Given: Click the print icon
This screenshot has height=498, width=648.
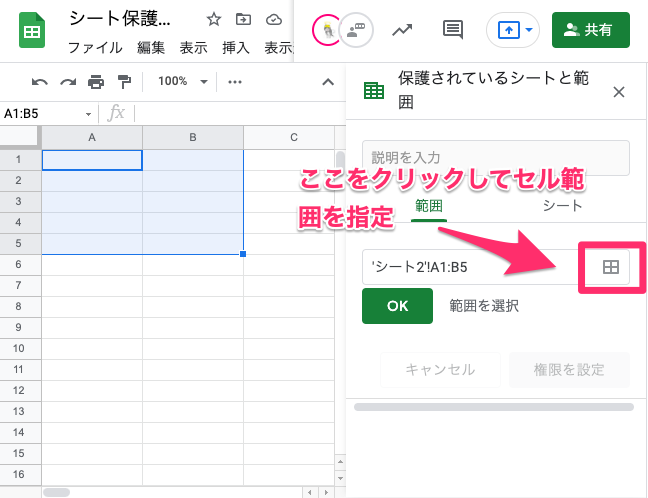Looking at the screenshot, I should coord(96,82).
